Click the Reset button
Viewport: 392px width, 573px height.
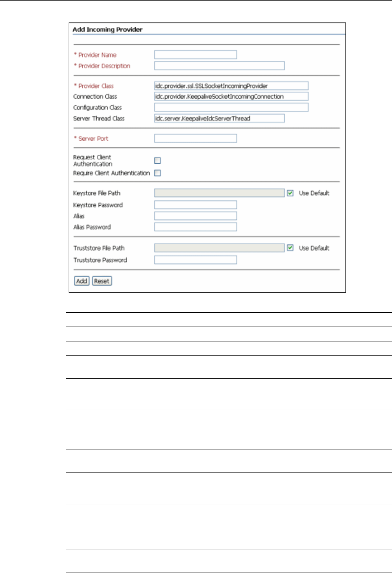tap(102, 281)
